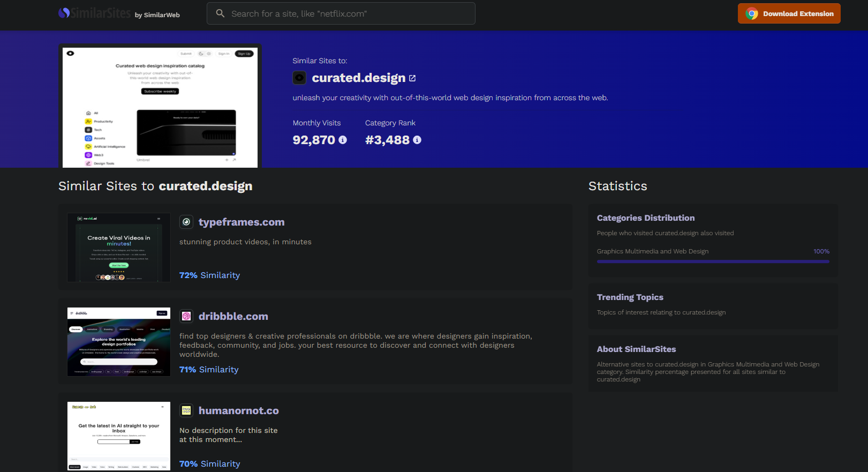Image resolution: width=868 pixels, height=472 pixels.
Task: Open curated.design external link icon
Action: 412,78
